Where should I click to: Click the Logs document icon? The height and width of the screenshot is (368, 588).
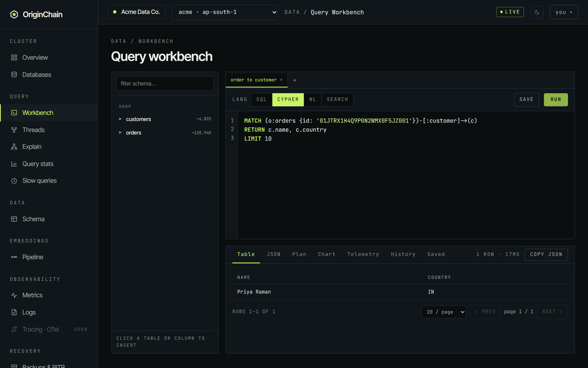coord(14,312)
